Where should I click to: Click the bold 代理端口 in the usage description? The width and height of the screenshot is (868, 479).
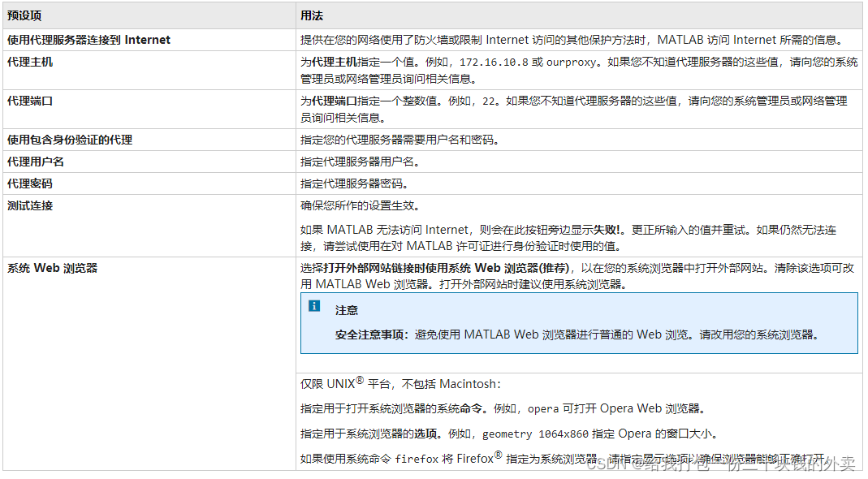click(x=335, y=101)
